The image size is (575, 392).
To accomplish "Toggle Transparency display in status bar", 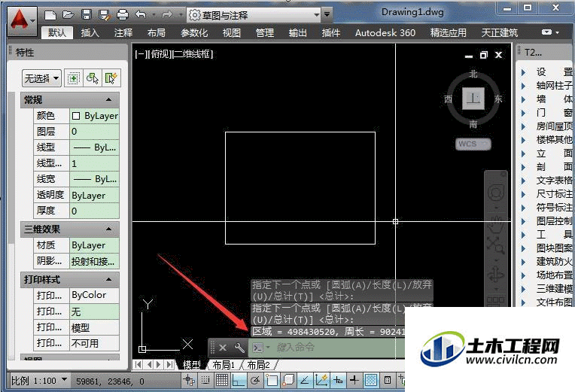I will (x=371, y=380).
